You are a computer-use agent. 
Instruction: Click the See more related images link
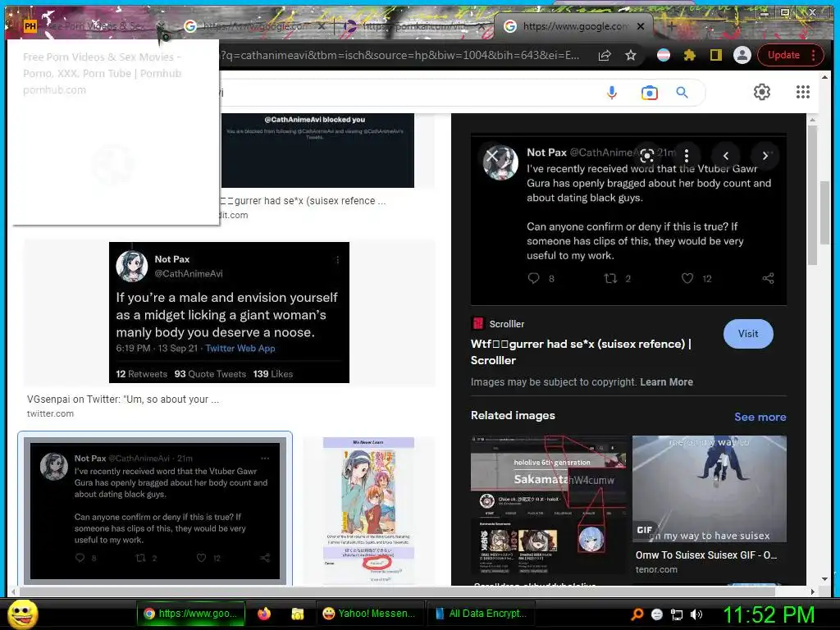pos(760,417)
